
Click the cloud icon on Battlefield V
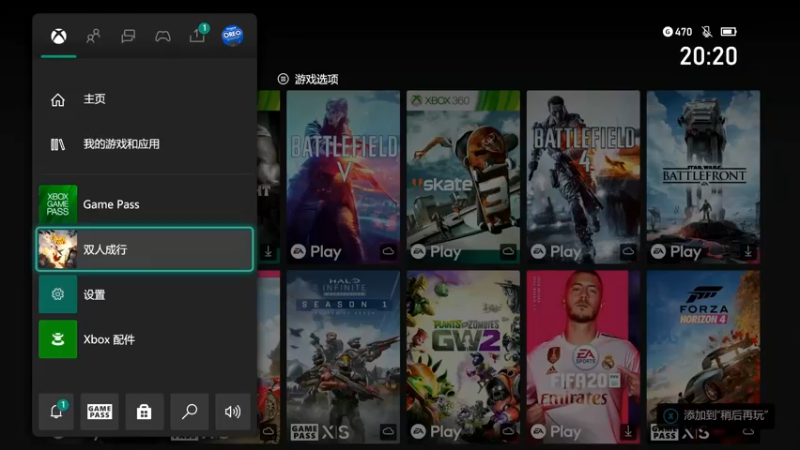coord(388,251)
